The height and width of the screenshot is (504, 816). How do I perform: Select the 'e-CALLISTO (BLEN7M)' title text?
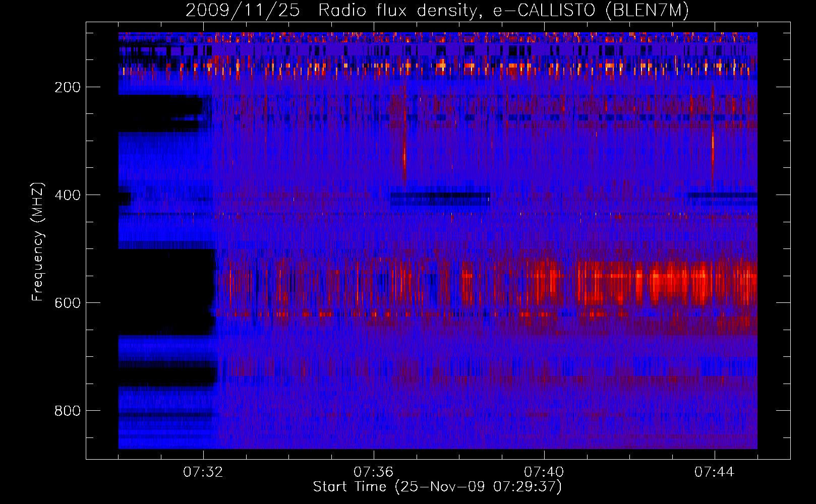click(591, 10)
